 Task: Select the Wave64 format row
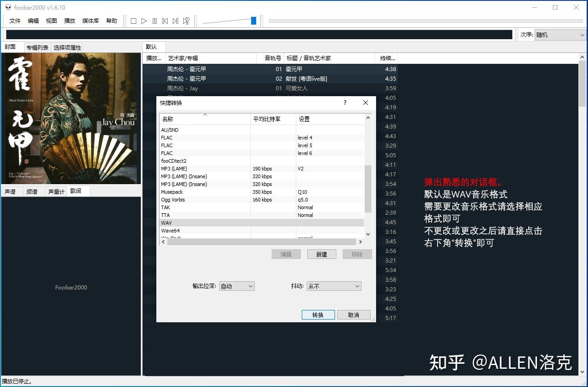[262, 231]
